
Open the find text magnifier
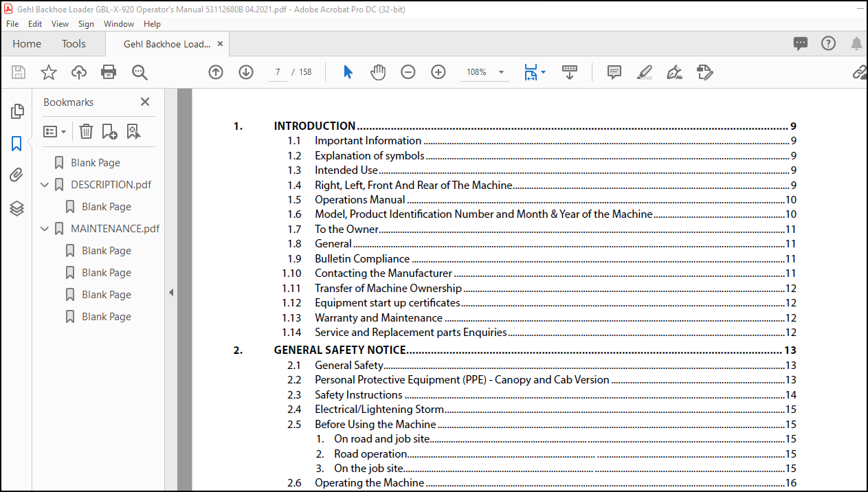(x=140, y=72)
